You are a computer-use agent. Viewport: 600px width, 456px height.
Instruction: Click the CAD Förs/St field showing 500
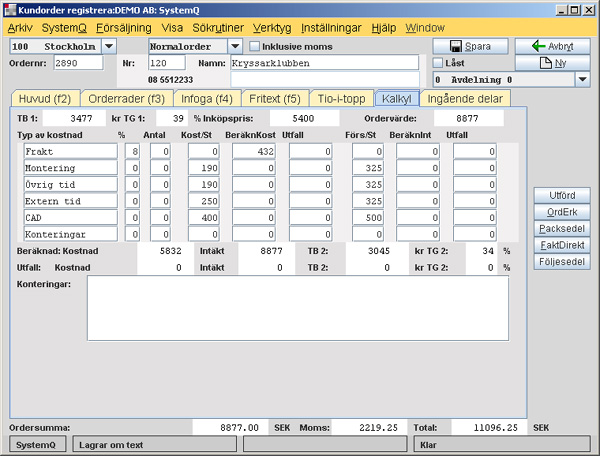tap(368, 218)
